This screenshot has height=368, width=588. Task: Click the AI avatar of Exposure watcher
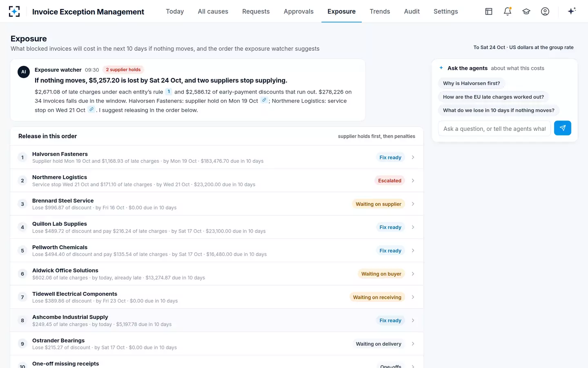(24, 72)
